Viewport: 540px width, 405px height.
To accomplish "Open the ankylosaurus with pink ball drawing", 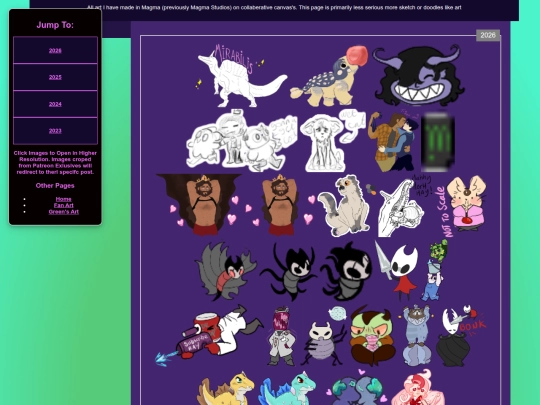I will pyautogui.click(x=329, y=76).
